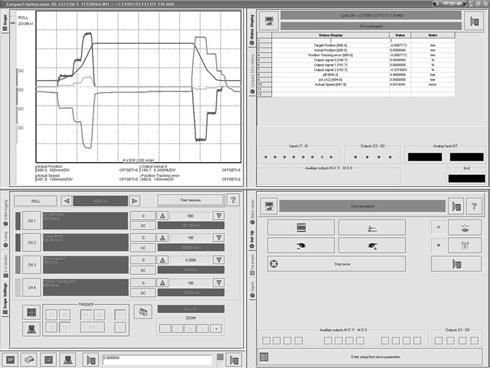Increase CH 1 scale with up triangle
Viewport: 490px width, 368px height.
pyautogui.click(x=163, y=216)
